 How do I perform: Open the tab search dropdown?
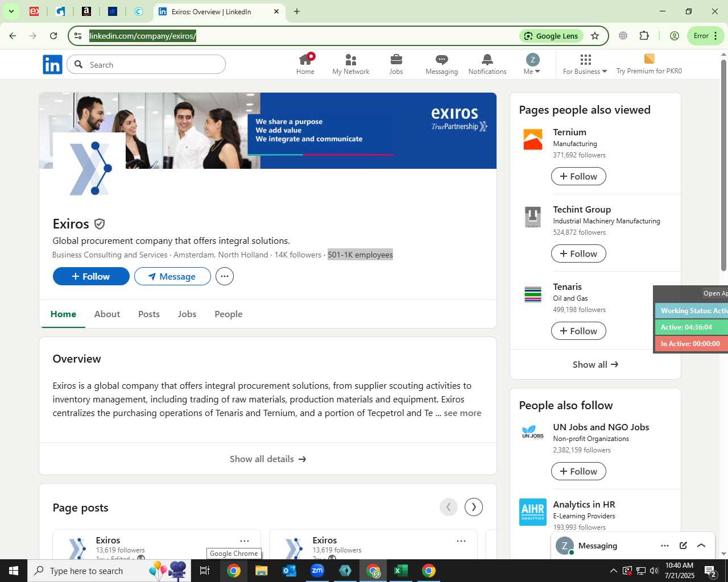click(11, 11)
